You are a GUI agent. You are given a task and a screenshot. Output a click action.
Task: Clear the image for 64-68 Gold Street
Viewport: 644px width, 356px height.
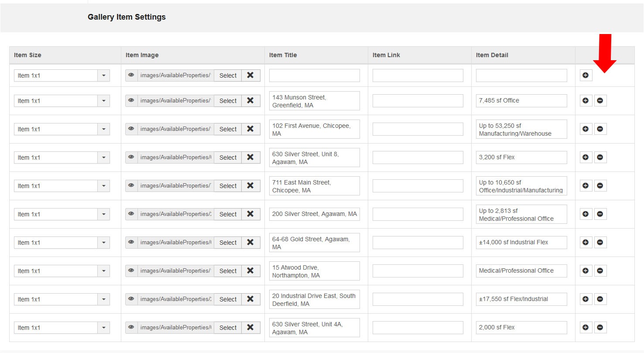(250, 243)
